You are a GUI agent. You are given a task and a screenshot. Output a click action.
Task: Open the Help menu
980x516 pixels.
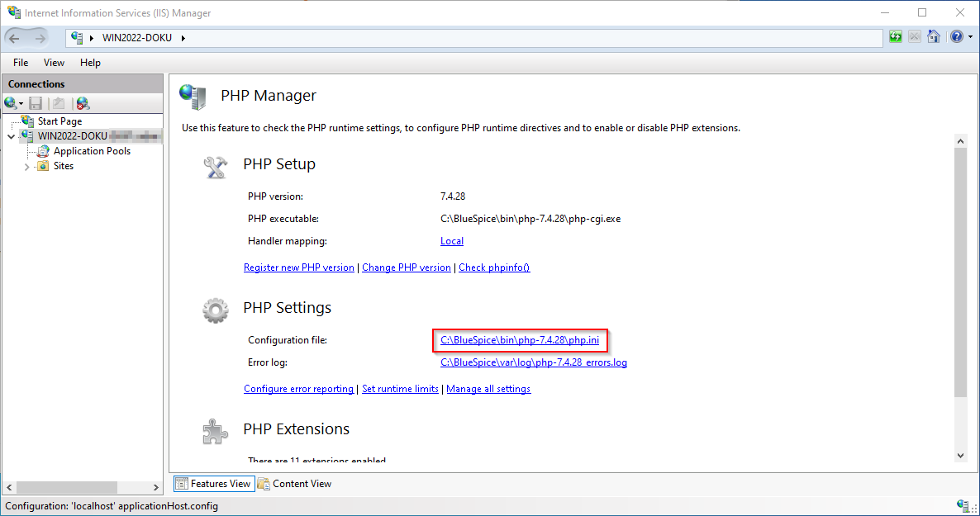click(x=90, y=63)
